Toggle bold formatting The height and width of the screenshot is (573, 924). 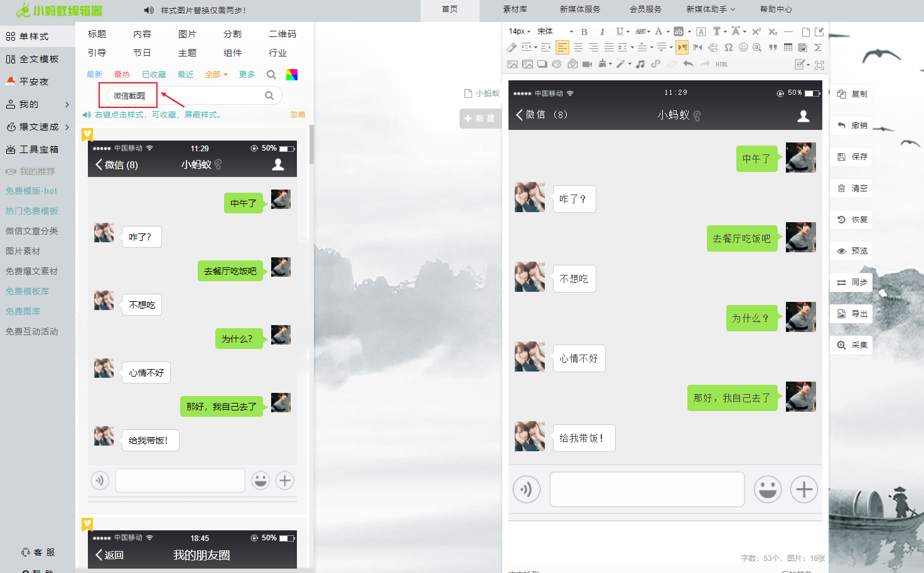point(584,31)
